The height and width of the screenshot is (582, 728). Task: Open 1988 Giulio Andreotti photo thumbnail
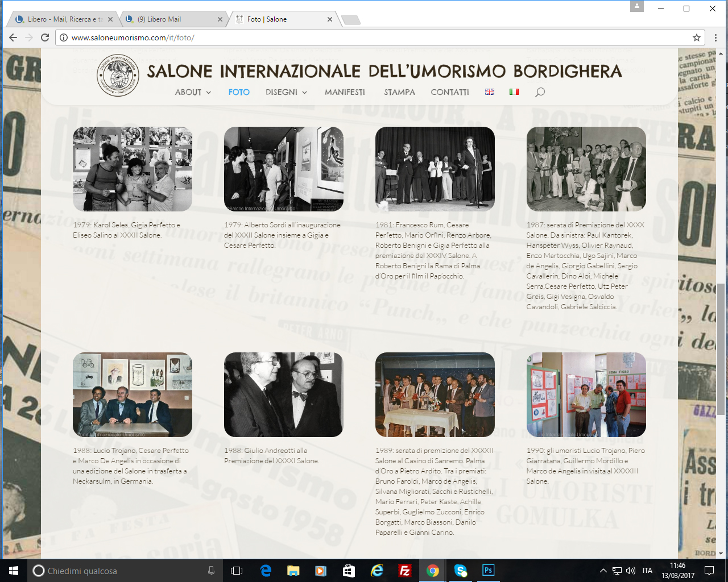(284, 394)
